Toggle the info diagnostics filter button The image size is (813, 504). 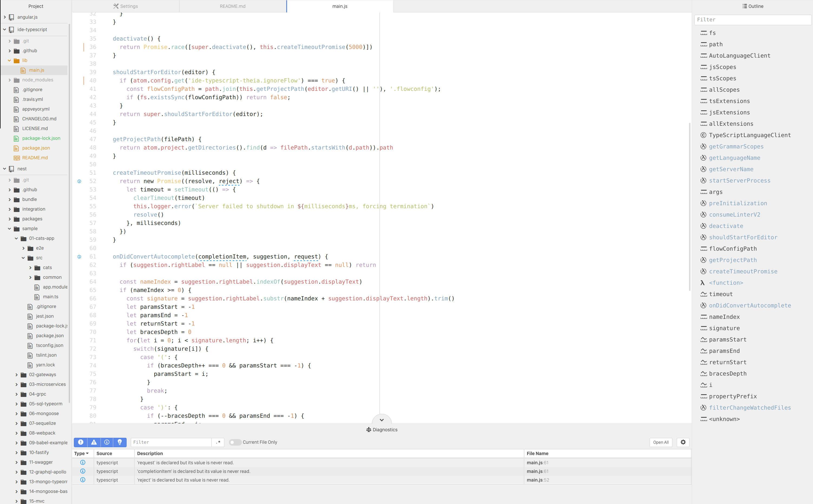point(107,442)
